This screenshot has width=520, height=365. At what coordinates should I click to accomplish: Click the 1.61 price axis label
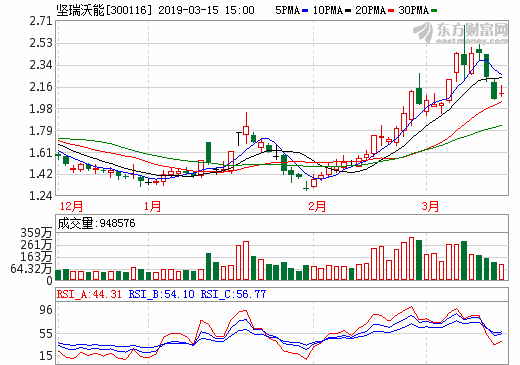pos(41,153)
